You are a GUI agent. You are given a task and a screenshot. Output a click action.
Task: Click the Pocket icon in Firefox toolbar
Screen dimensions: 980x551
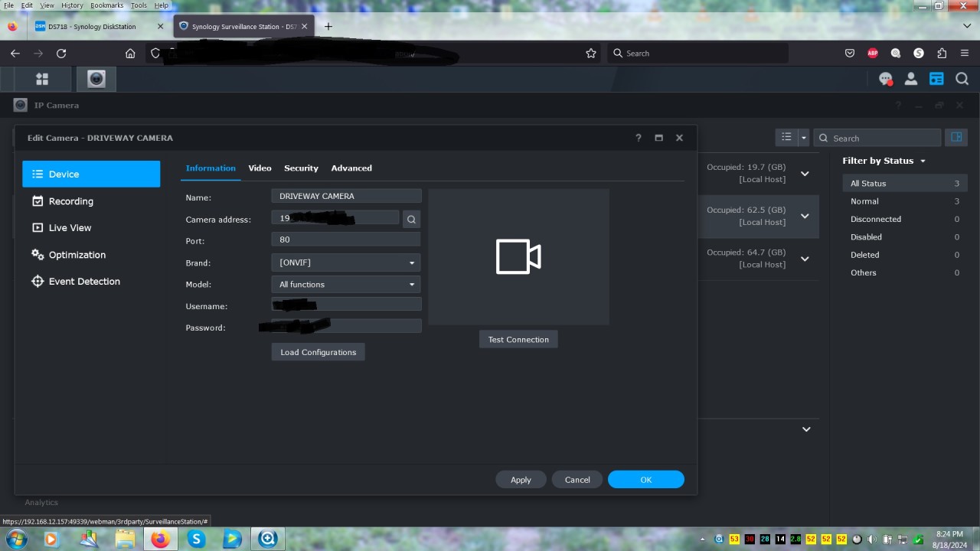pos(850,53)
